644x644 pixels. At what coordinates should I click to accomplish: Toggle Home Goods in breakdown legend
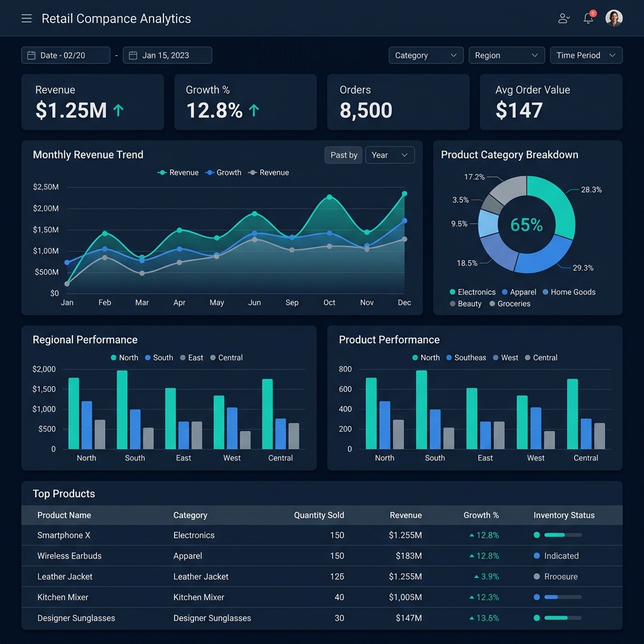point(569,292)
